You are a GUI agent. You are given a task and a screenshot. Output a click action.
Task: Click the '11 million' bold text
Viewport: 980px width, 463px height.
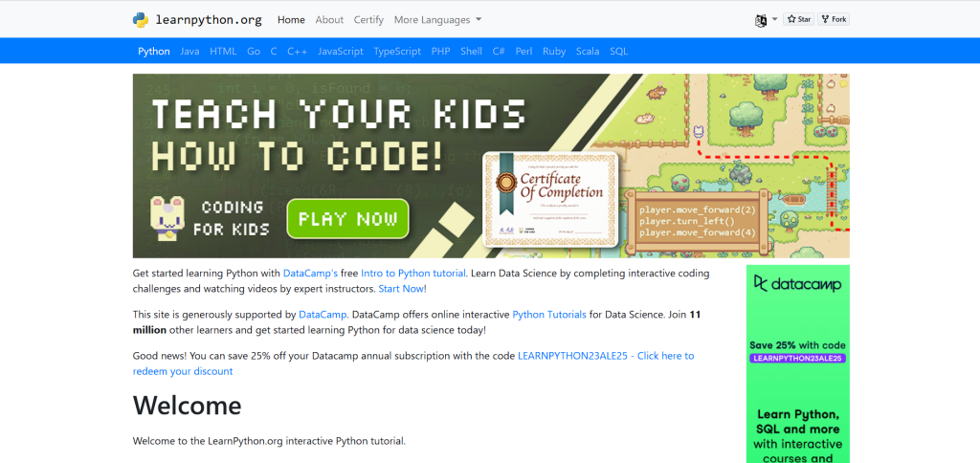point(417,321)
